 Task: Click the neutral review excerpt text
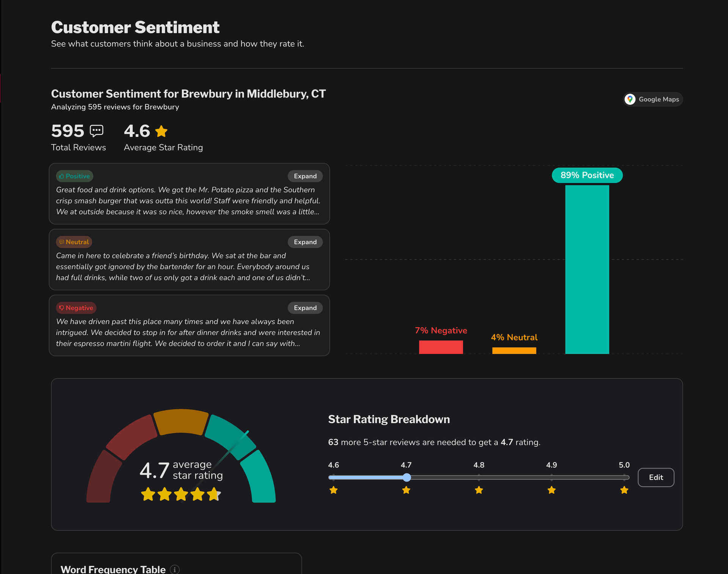[x=183, y=267]
